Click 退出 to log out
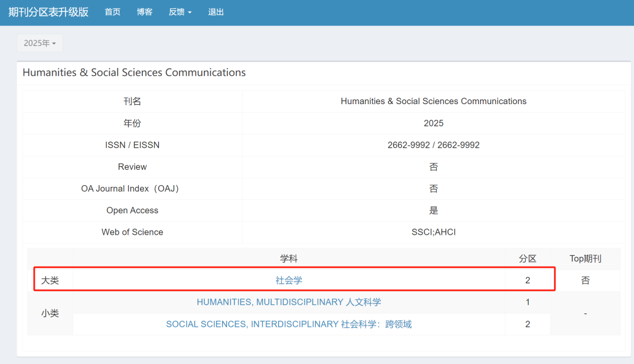Screen dimensions: 634x364 point(216,12)
